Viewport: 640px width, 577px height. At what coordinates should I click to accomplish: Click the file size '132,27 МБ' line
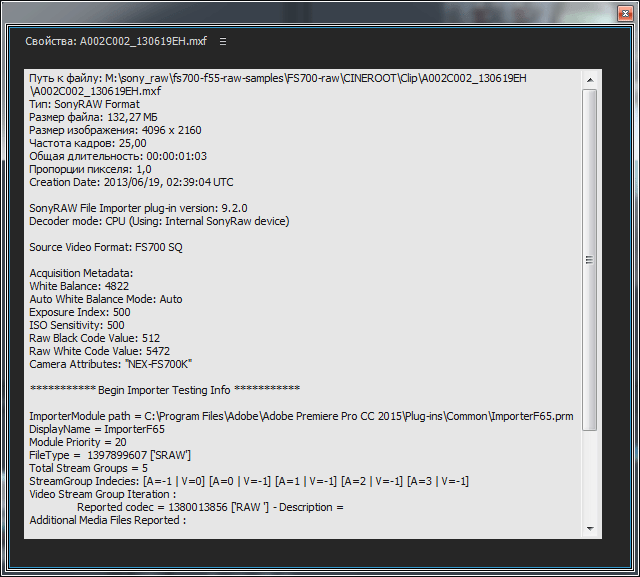click(x=93, y=117)
